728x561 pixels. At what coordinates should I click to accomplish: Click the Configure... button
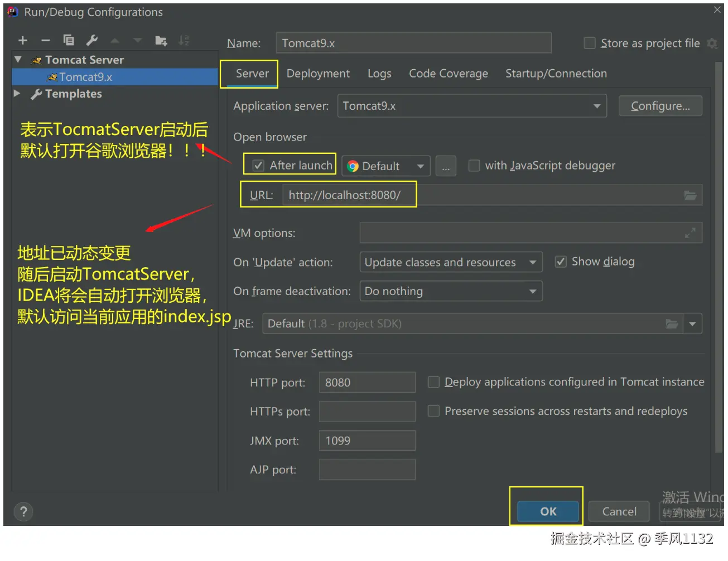(660, 106)
